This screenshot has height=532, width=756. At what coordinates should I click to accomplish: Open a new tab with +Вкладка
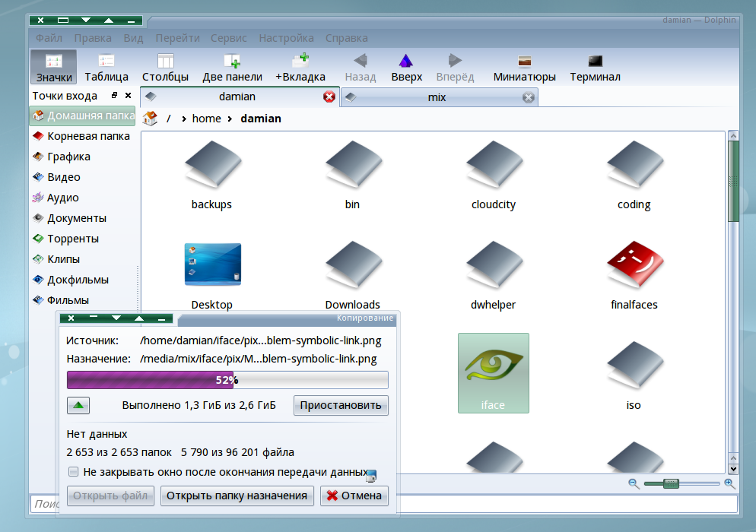(x=300, y=67)
